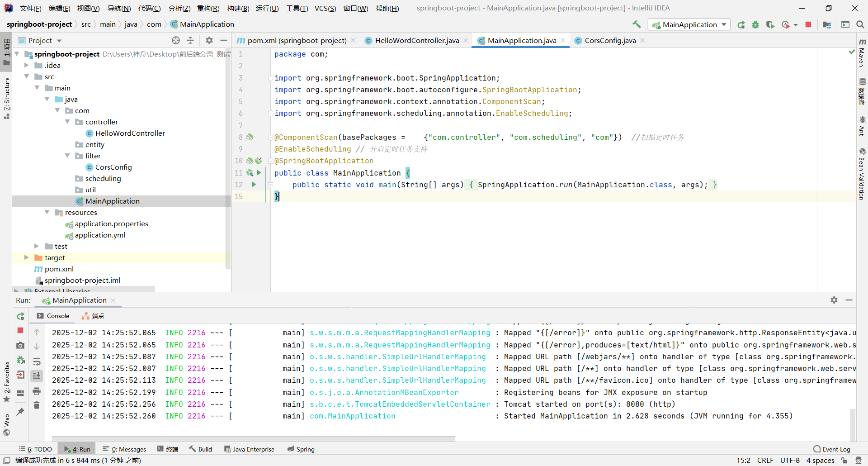Close the MainApplication.java editor tab
Screen dimensions: 868x466
point(563,40)
